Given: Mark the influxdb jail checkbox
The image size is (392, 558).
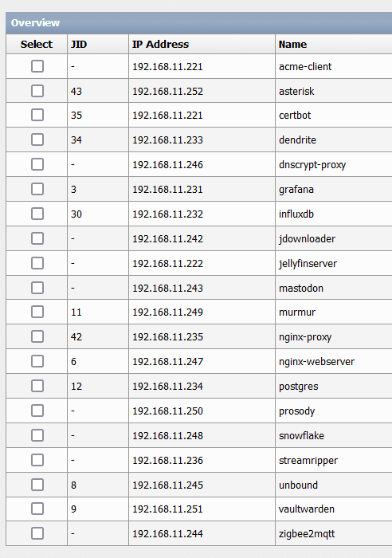Looking at the screenshot, I should 37,214.
